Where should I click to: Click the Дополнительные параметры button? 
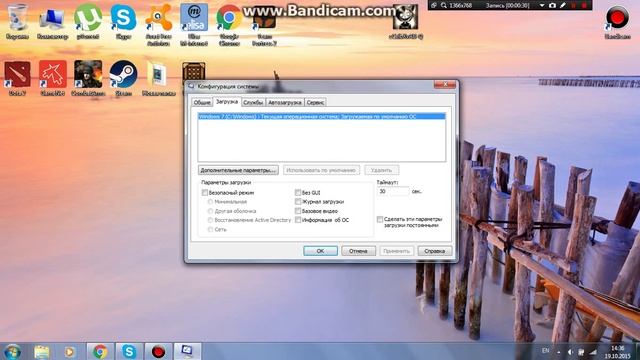click(238, 170)
